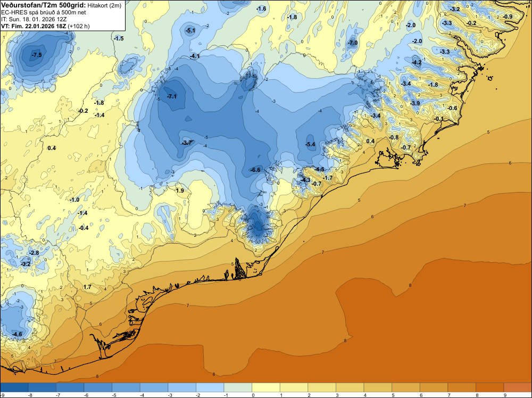Click the -1.5 temperature label

point(119,38)
